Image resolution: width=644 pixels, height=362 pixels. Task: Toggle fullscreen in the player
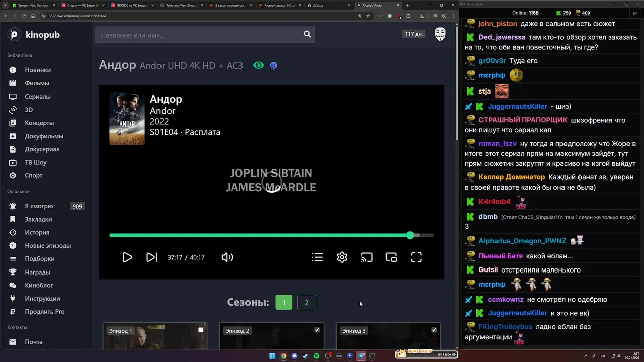[416, 257]
